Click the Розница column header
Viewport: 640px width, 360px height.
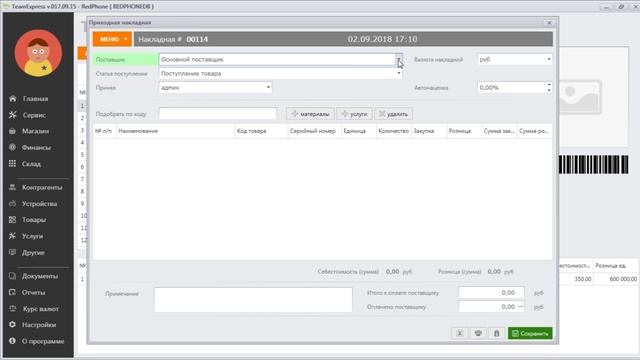coord(464,131)
